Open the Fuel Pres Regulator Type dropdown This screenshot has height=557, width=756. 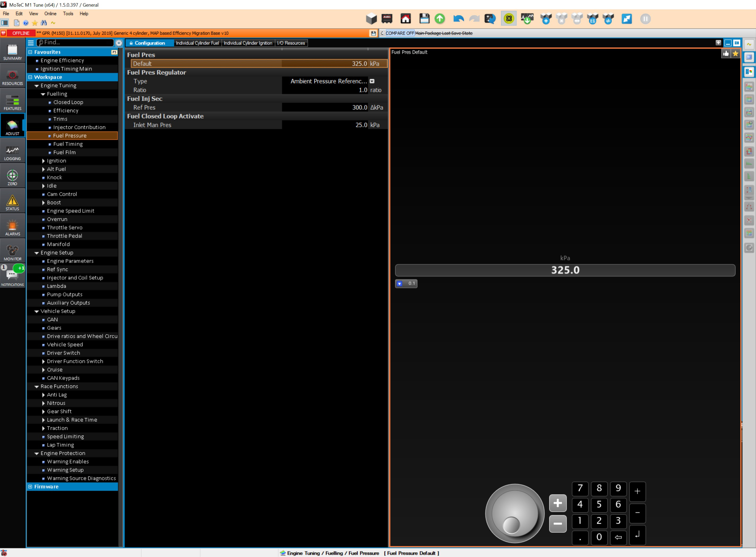click(372, 81)
